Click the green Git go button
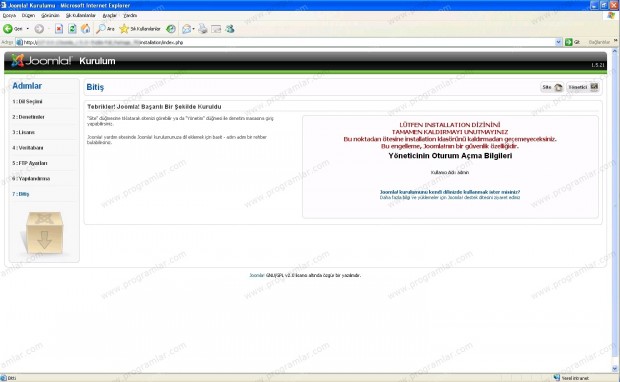620x382 pixels. 573,42
